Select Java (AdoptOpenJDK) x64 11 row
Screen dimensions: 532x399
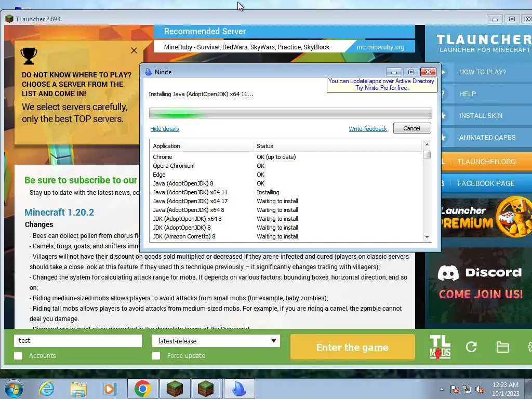[x=287, y=192]
